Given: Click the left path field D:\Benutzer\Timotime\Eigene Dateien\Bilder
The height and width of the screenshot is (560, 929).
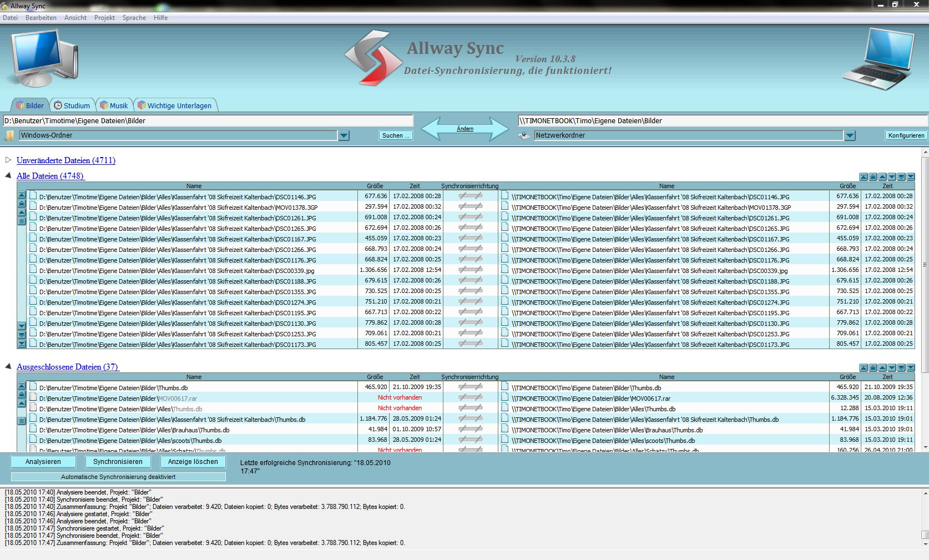Looking at the screenshot, I should pyautogui.click(x=208, y=120).
